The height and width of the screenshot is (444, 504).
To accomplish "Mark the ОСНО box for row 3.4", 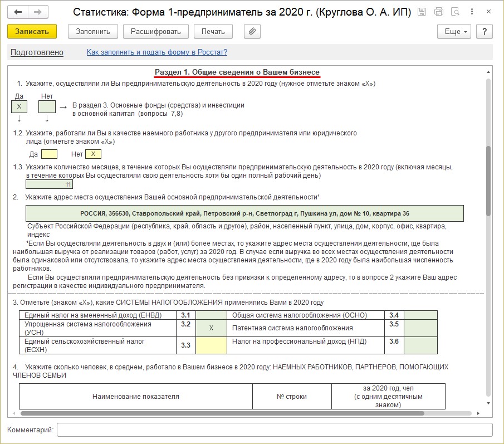I will [420, 315].
